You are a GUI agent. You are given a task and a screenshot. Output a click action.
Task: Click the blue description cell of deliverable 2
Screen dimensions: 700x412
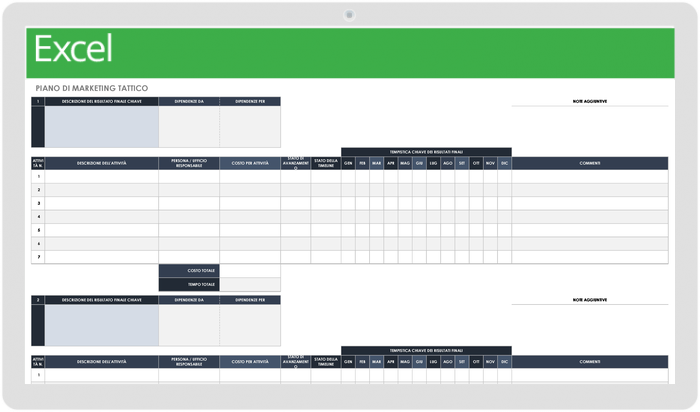101,325
